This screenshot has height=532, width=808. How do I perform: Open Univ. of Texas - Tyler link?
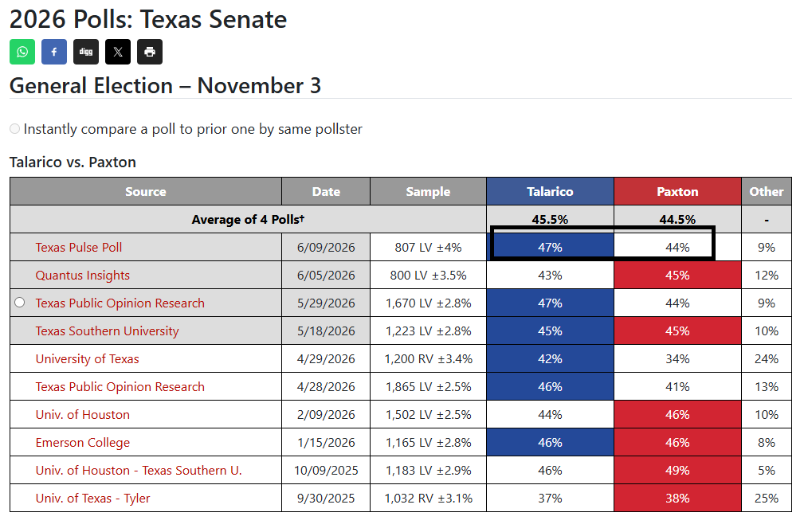pyautogui.click(x=92, y=499)
